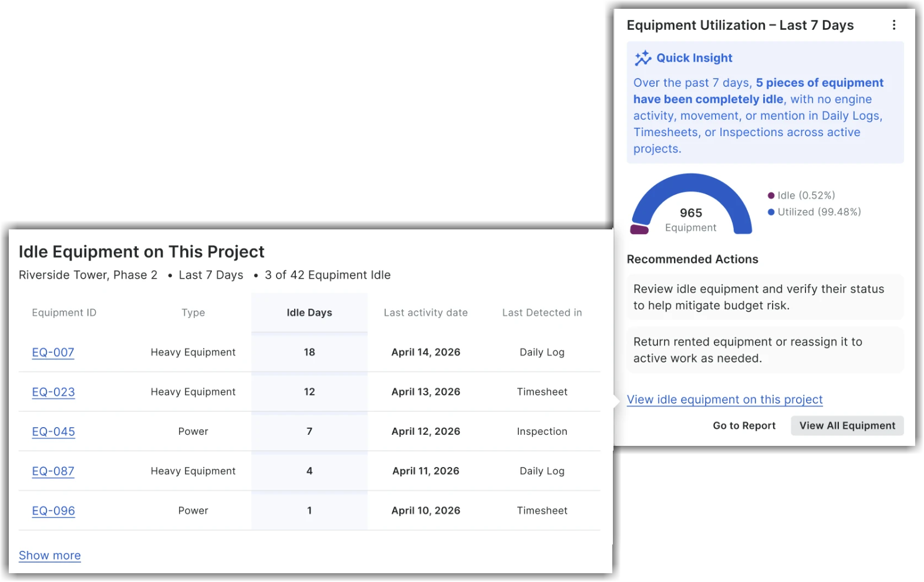Click the Go to Report button
The width and height of the screenshot is (924, 582).
(744, 426)
